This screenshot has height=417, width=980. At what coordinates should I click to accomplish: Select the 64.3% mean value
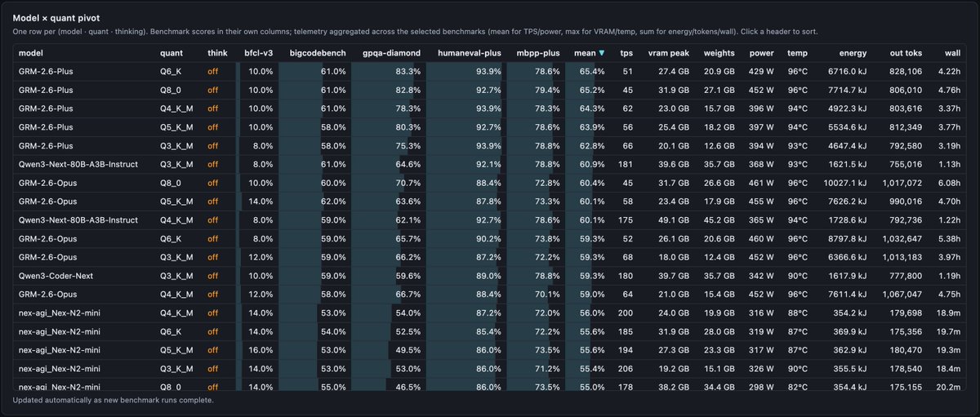click(591, 109)
